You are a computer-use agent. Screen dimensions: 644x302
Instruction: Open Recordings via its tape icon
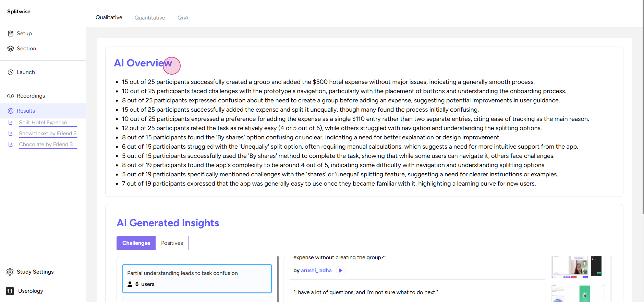tap(11, 96)
